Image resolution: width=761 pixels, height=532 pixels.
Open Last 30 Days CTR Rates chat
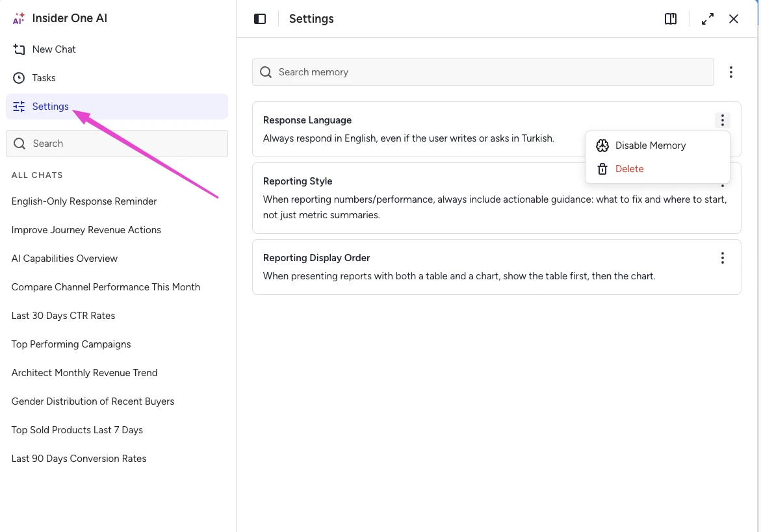coord(63,316)
